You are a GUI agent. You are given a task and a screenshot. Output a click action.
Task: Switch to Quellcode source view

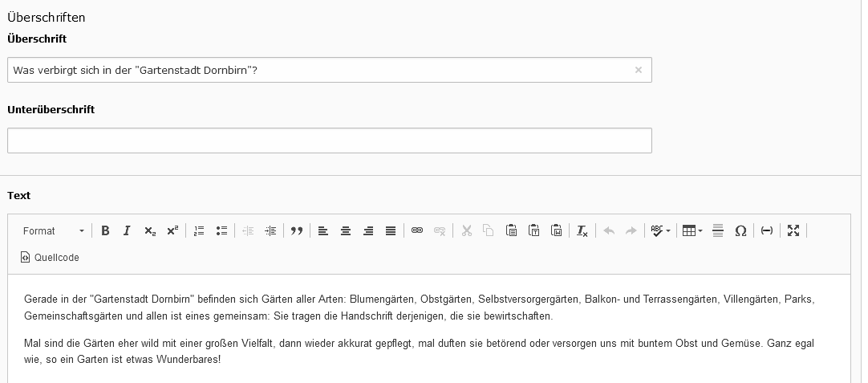[x=50, y=258]
